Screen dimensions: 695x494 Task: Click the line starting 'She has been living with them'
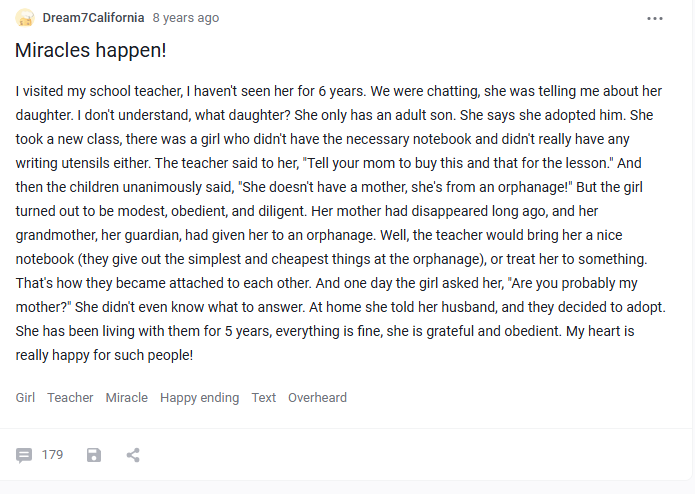pos(325,331)
